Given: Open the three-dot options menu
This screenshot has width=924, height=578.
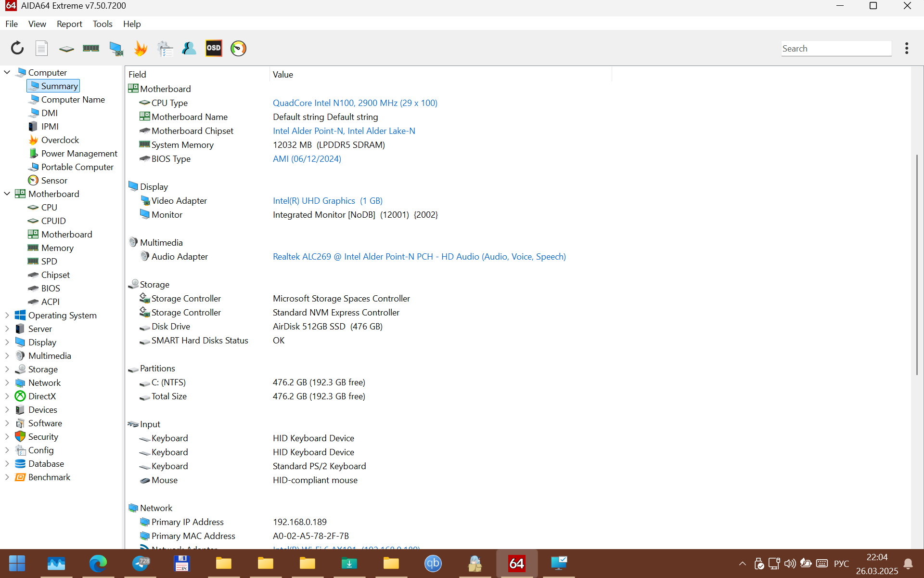Looking at the screenshot, I should (x=907, y=48).
